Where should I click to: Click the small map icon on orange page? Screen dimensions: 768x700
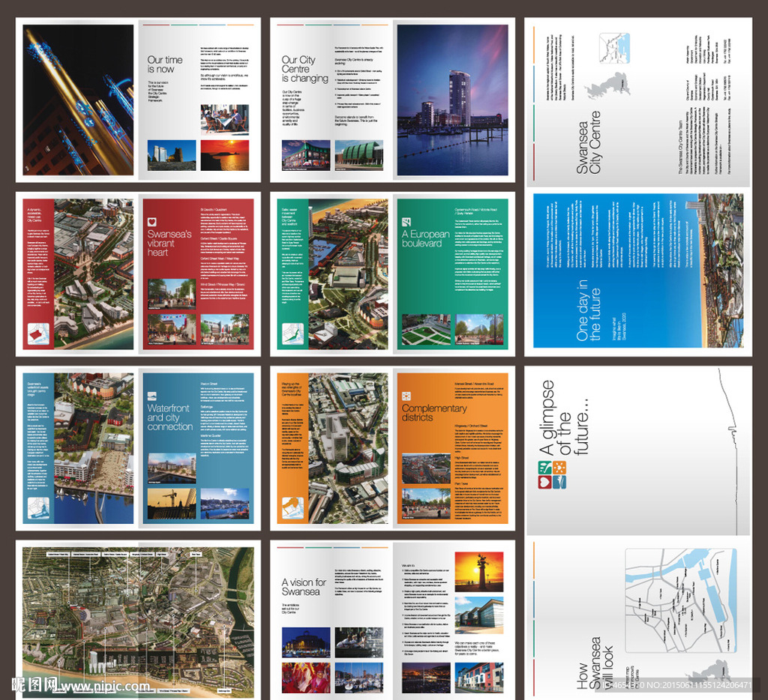click(x=293, y=508)
